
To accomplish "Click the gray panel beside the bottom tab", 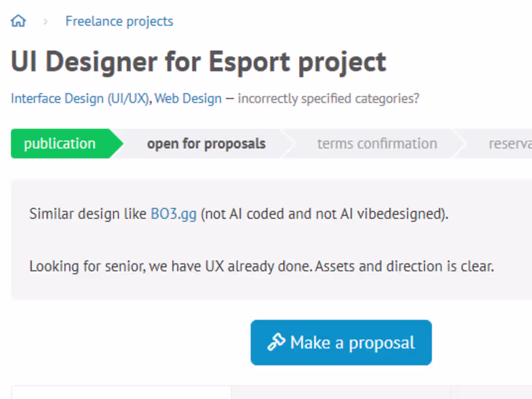I will pos(382,393).
